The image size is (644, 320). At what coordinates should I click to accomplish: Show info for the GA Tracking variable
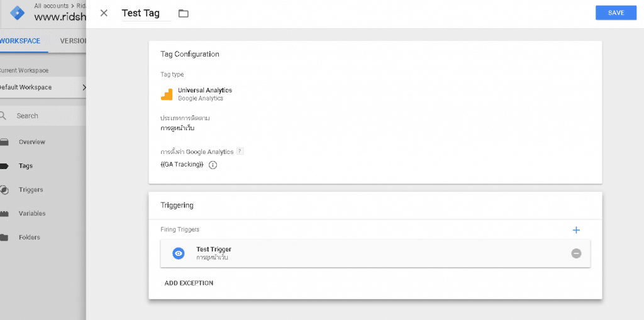213,165
